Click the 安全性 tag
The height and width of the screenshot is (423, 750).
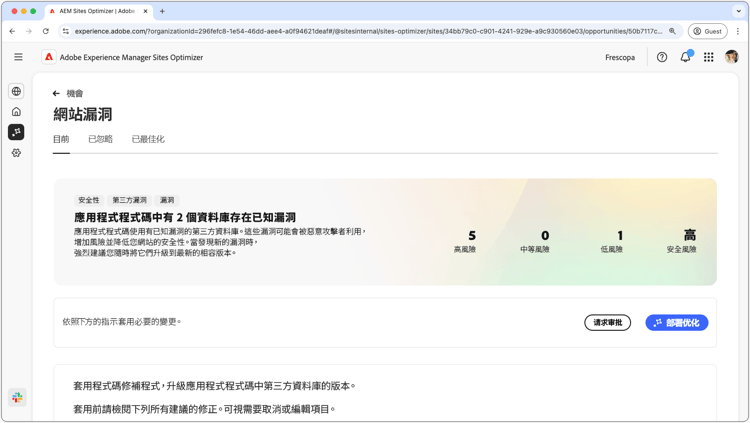pos(89,200)
